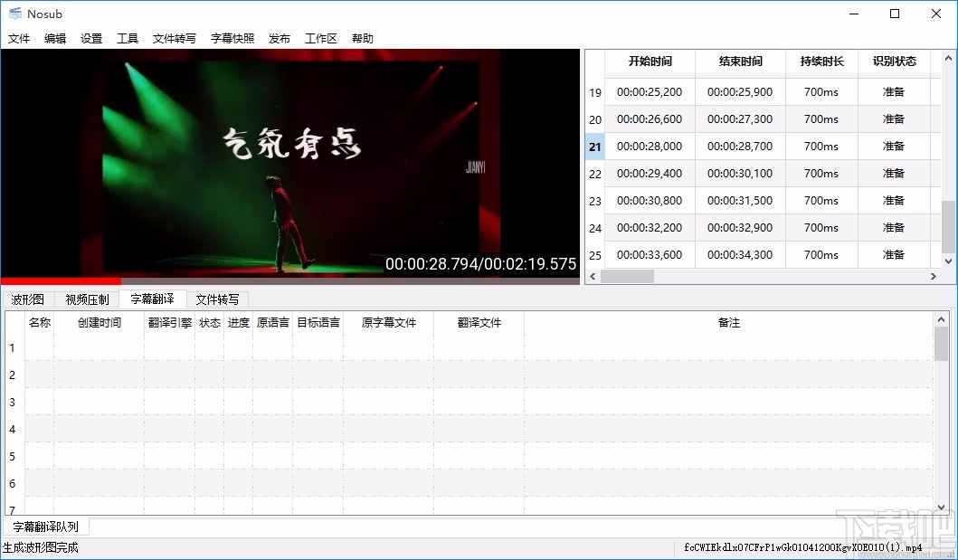Switch to the 波形图 tab
Viewport: 958px width, 560px height.
click(x=28, y=299)
